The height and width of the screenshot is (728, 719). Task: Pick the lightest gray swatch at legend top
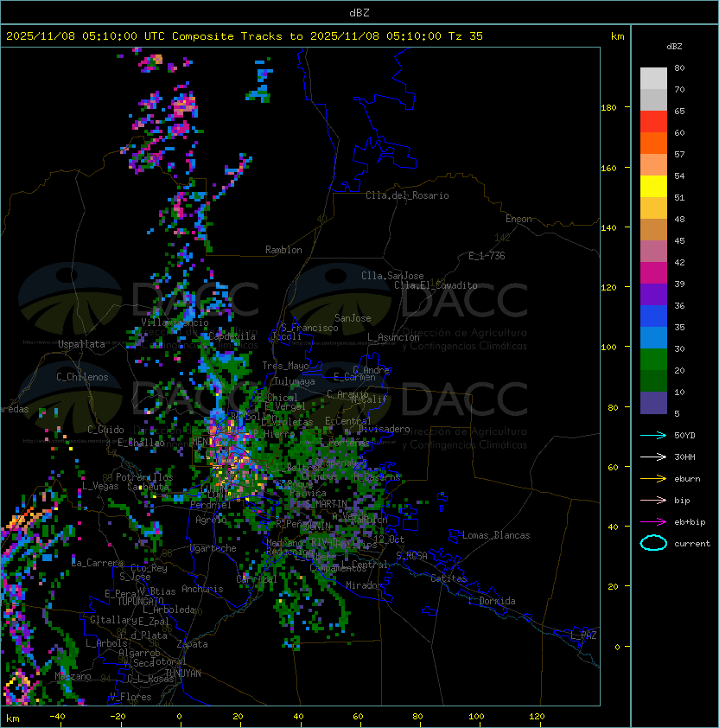coord(653,79)
